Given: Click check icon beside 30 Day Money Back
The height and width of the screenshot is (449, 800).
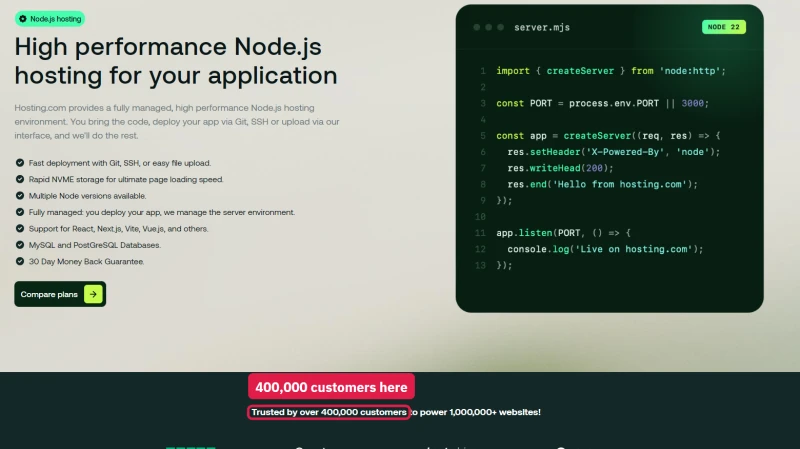Looking at the screenshot, I should (20, 261).
